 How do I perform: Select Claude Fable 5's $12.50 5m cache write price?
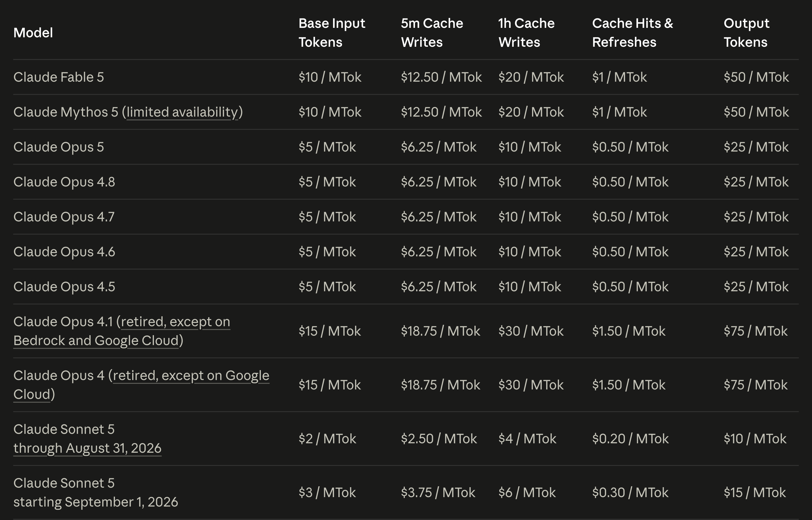click(441, 77)
